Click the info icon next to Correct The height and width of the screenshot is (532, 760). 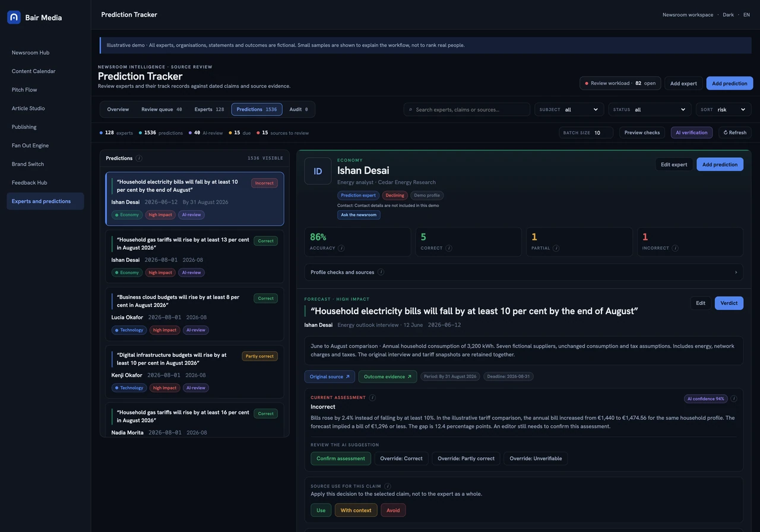pyautogui.click(x=448, y=248)
